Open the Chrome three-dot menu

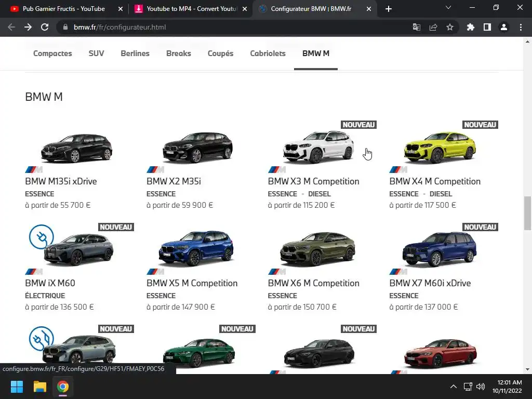[x=521, y=27]
